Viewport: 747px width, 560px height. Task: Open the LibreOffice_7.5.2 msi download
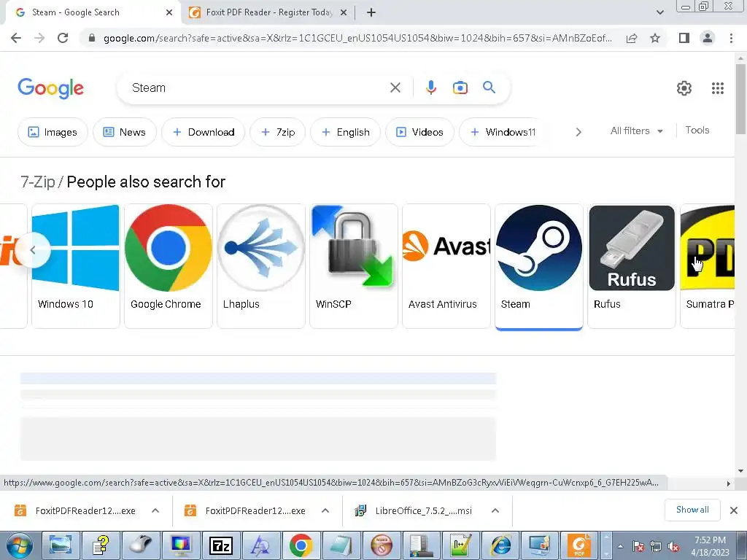[414, 510]
